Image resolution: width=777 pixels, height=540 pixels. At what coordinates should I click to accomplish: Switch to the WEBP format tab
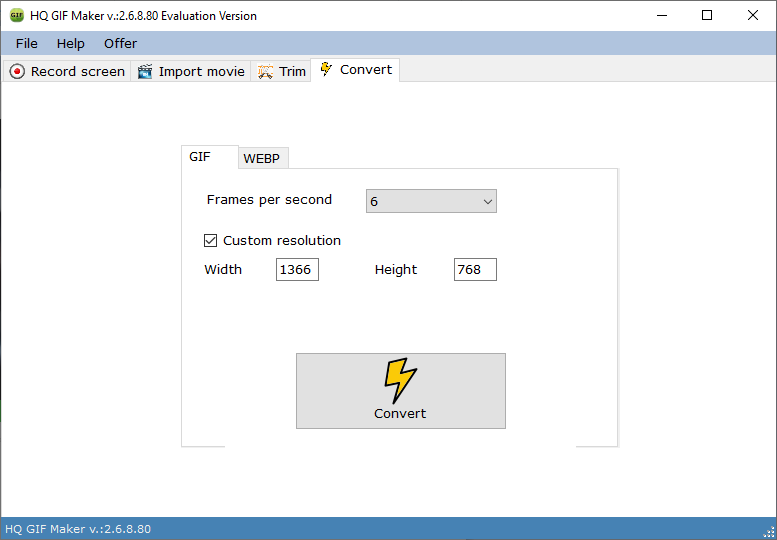click(x=262, y=159)
